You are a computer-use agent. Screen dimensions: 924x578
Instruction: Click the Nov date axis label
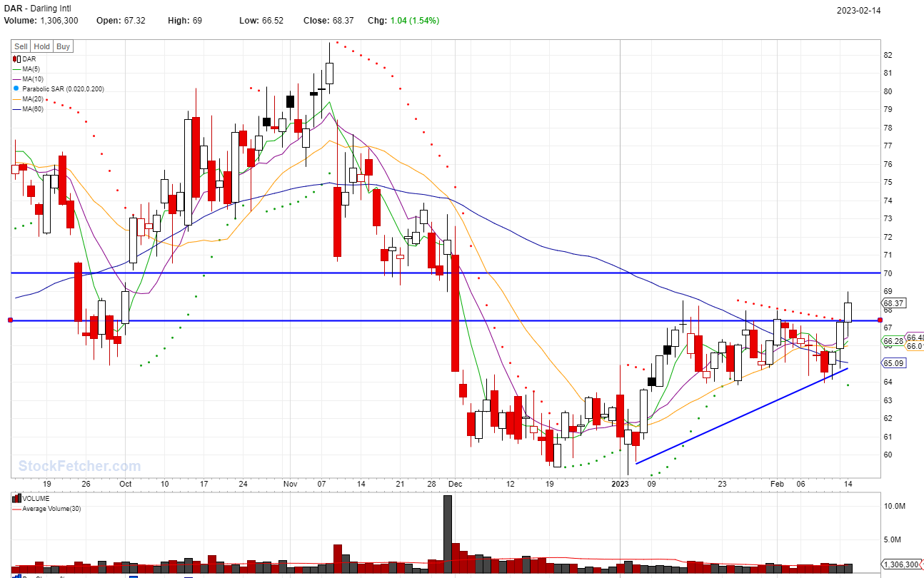coord(289,484)
